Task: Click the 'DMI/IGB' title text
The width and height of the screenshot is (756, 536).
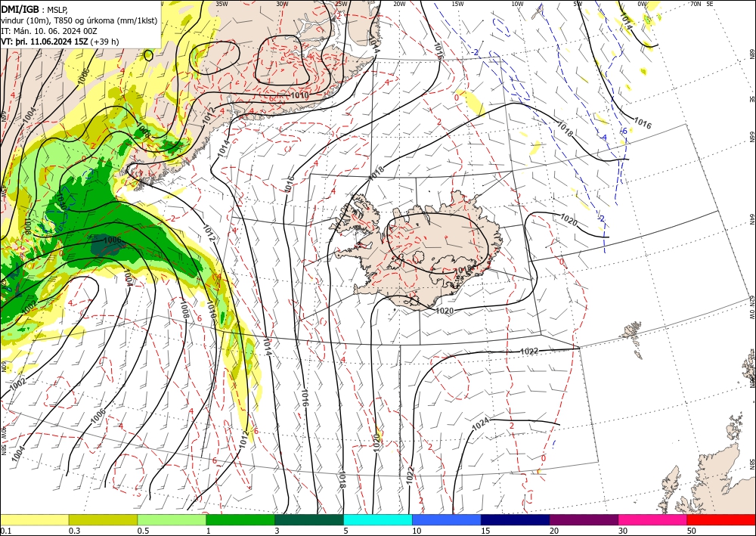Action: (x=20, y=8)
